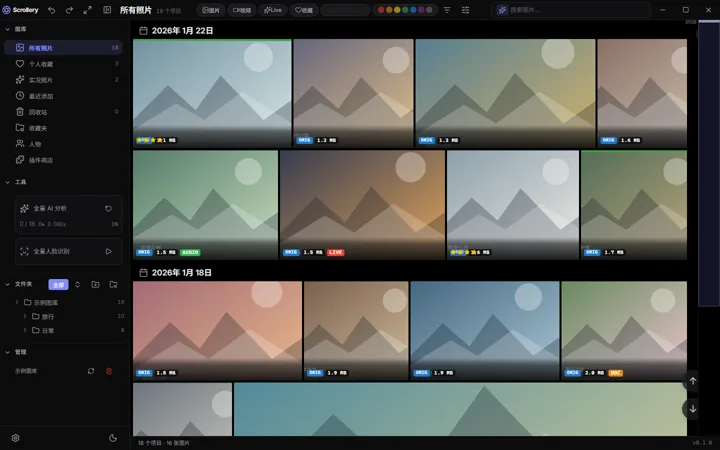Filter by the blue color label

(x=413, y=10)
